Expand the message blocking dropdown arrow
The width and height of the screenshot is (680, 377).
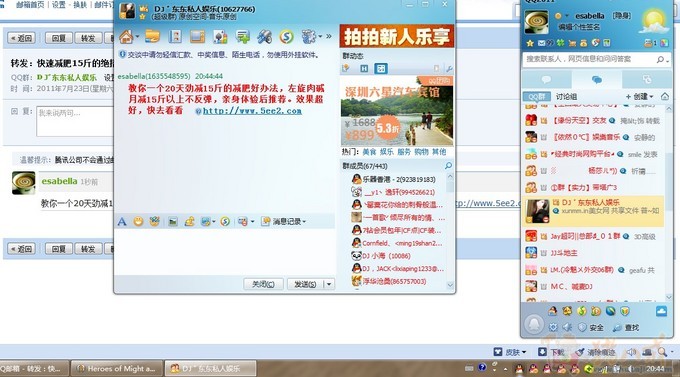pyautogui.click(x=252, y=222)
